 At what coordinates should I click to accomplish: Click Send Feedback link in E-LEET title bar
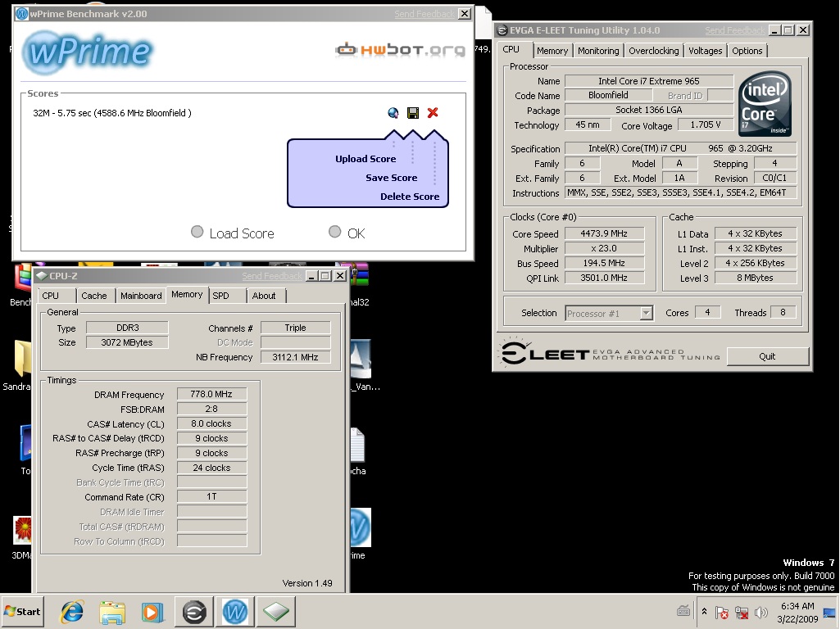tap(734, 30)
